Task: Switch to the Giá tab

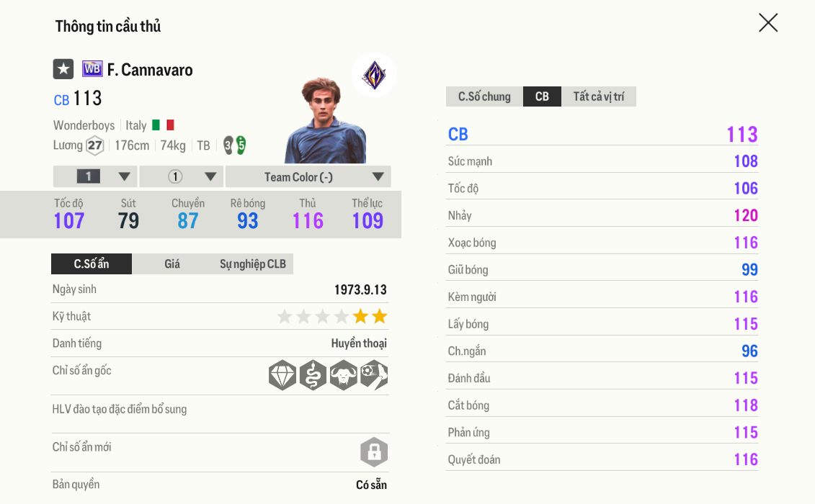Action: (172, 264)
